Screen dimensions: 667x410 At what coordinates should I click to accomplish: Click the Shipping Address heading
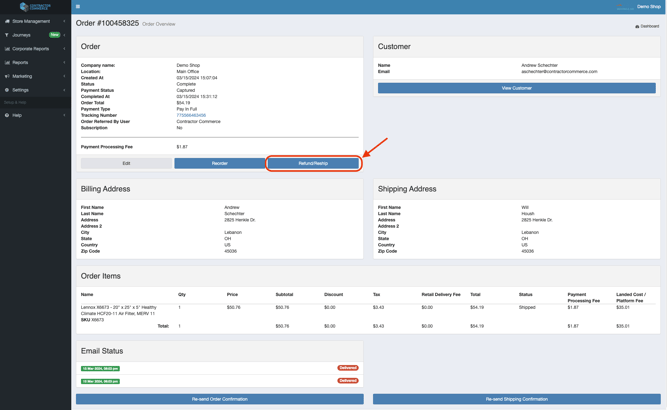pyautogui.click(x=407, y=189)
